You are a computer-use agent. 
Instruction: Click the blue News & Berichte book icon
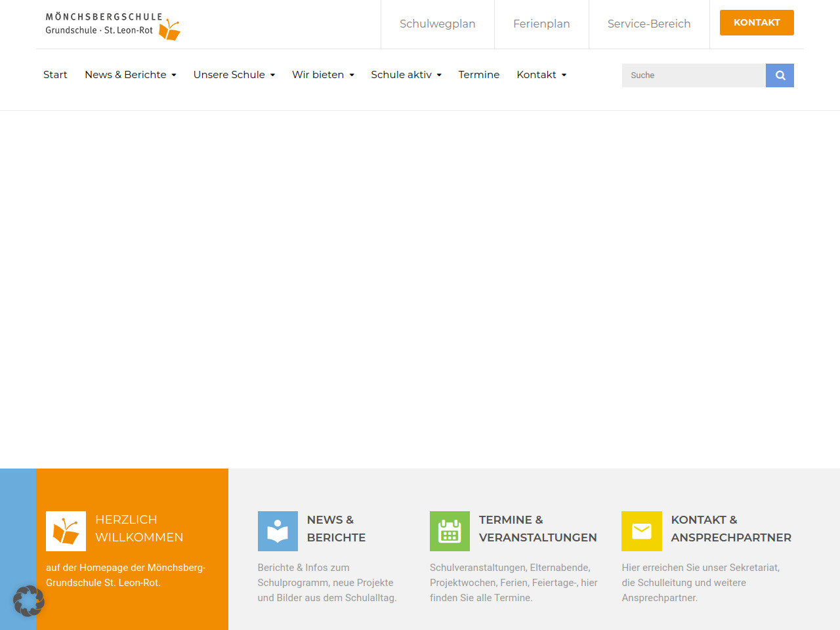[278, 531]
